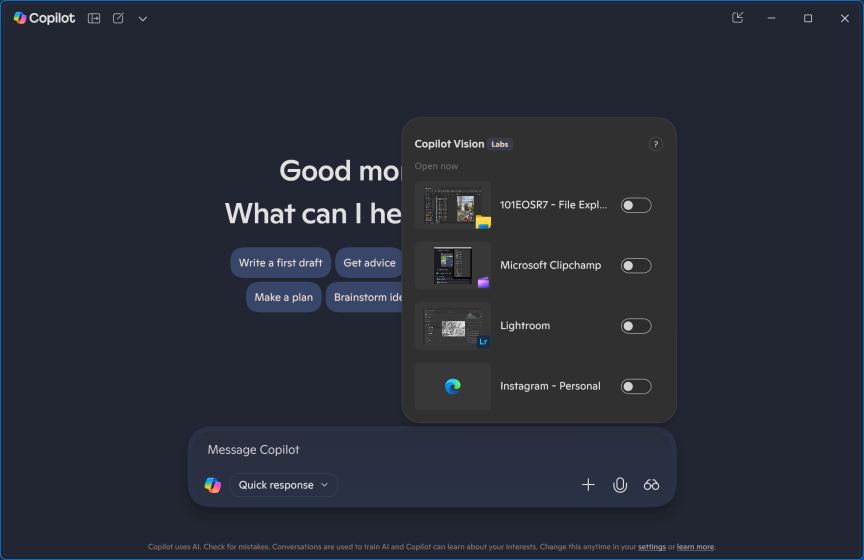Turn on the Lightroom sharing toggle
This screenshot has height=560, width=864.
click(636, 326)
